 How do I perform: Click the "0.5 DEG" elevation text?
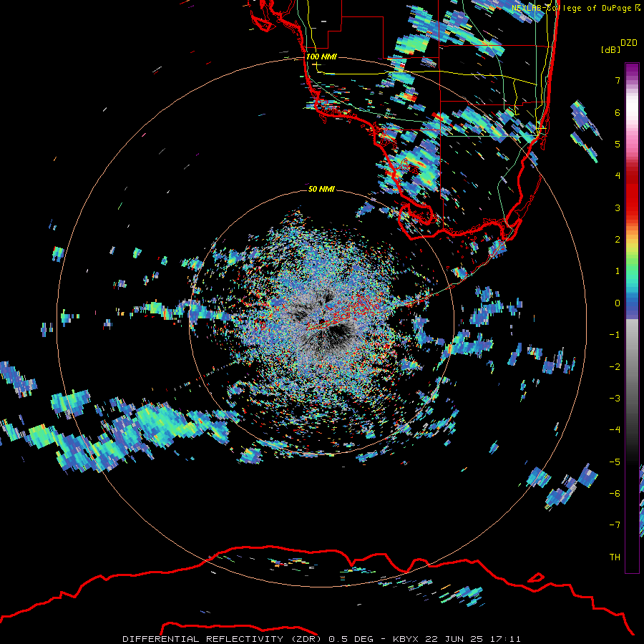click(x=351, y=639)
